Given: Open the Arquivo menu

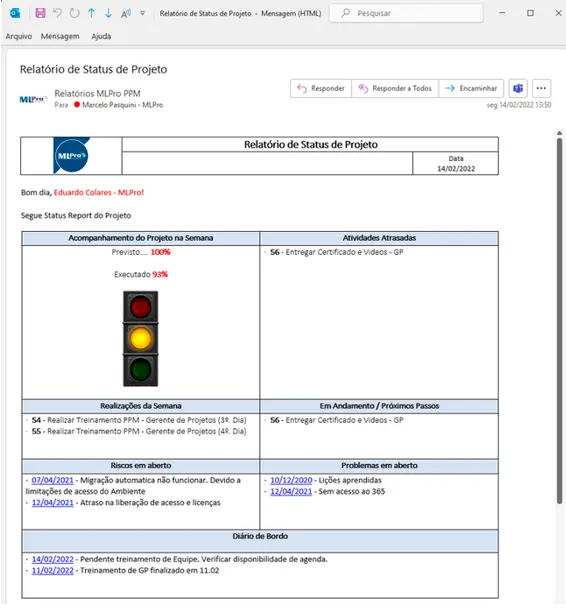Looking at the screenshot, I should click(19, 36).
